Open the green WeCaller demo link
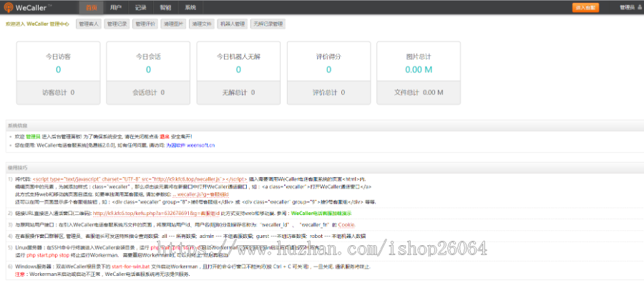The image size is (644, 296). (321, 214)
